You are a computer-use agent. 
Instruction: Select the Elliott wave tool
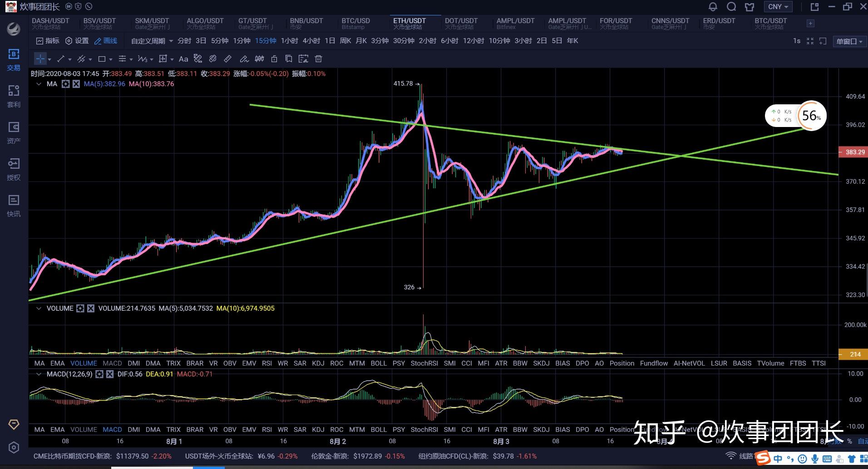click(143, 59)
